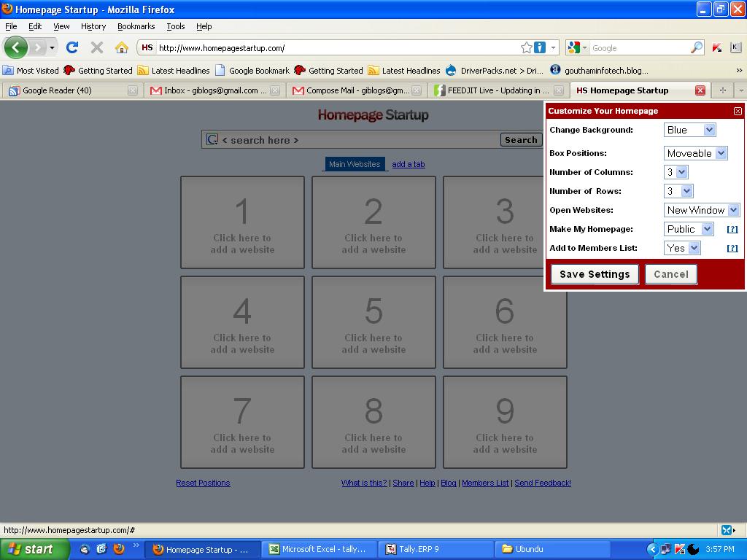Viewport: 747px width, 560px height.
Task: Open Make My Homepage dropdown
Action: (x=689, y=229)
